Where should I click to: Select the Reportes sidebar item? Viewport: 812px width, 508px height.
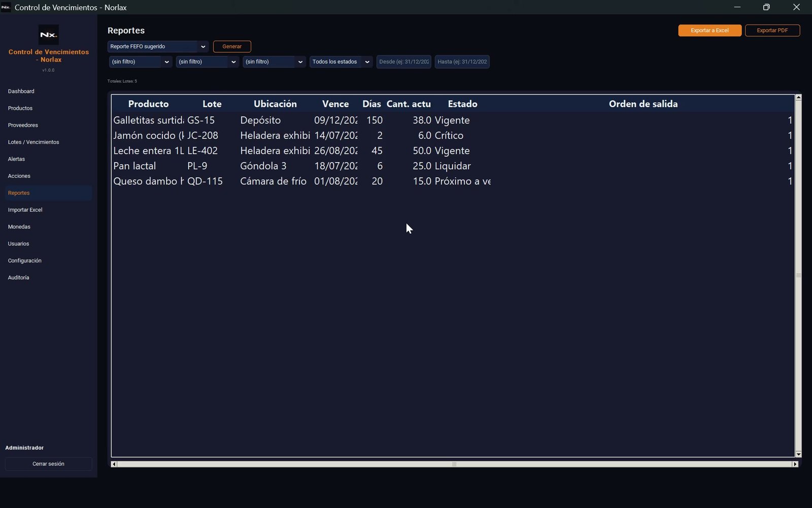tap(48, 193)
